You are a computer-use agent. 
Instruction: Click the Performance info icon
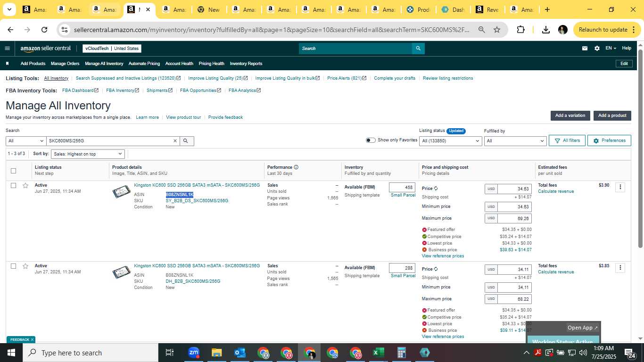pos(296,167)
